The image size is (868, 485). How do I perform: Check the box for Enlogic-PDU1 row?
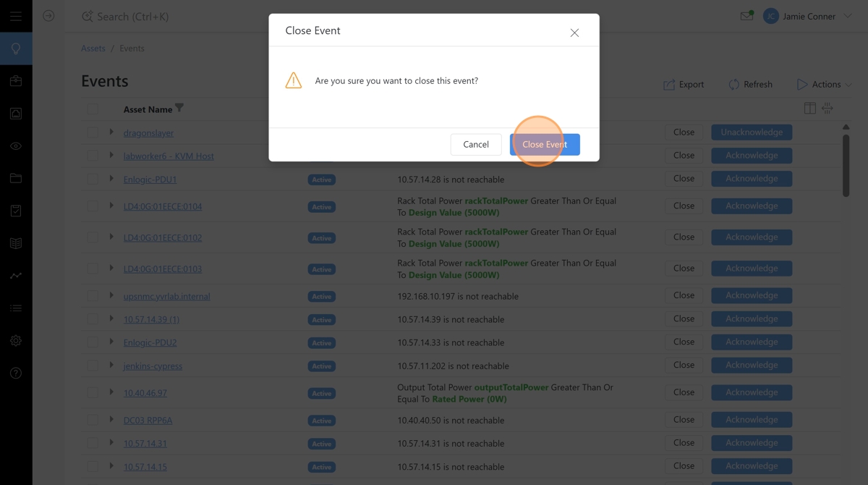click(93, 179)
